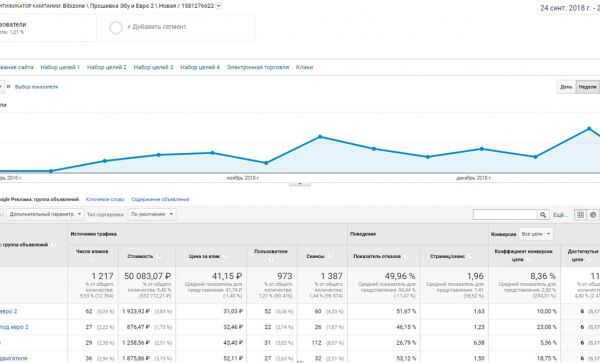Click 'Выбор показателя' link
The height and width of the screenshot is (363, 600).
[x=36, y=87]
